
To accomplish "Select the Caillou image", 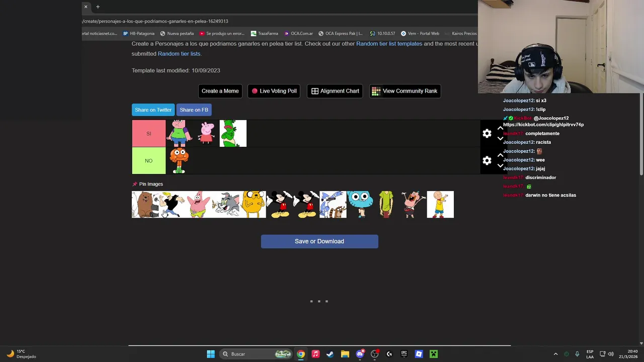I will pos(440,205).
